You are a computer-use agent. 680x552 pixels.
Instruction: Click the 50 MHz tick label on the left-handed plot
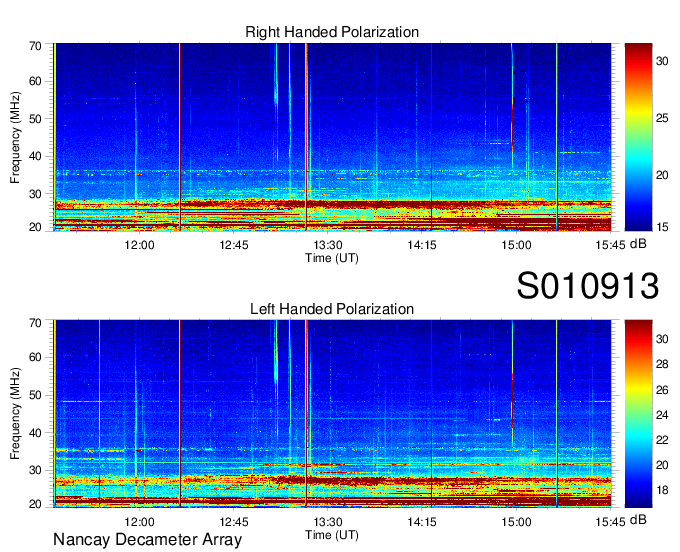point(35,395)
